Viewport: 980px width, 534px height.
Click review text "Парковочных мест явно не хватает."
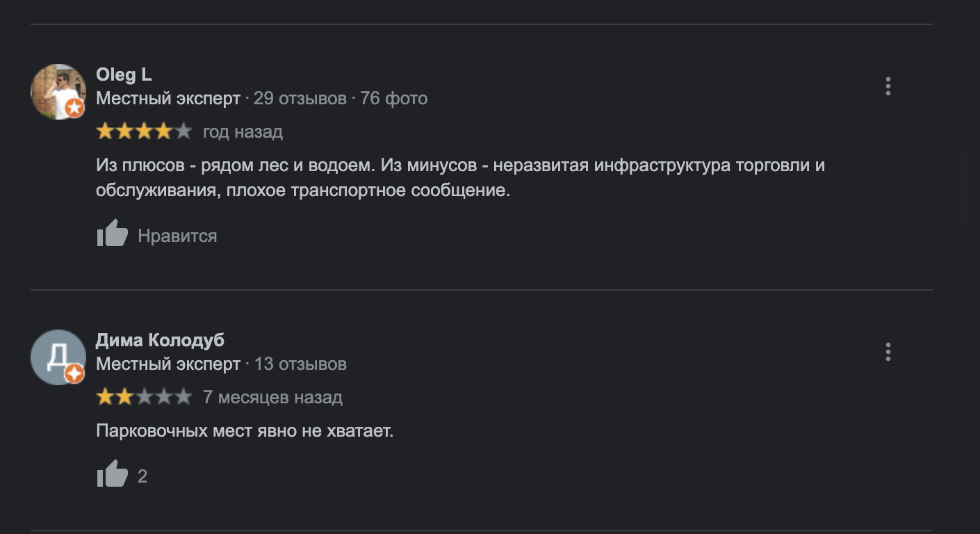[245, 431]
